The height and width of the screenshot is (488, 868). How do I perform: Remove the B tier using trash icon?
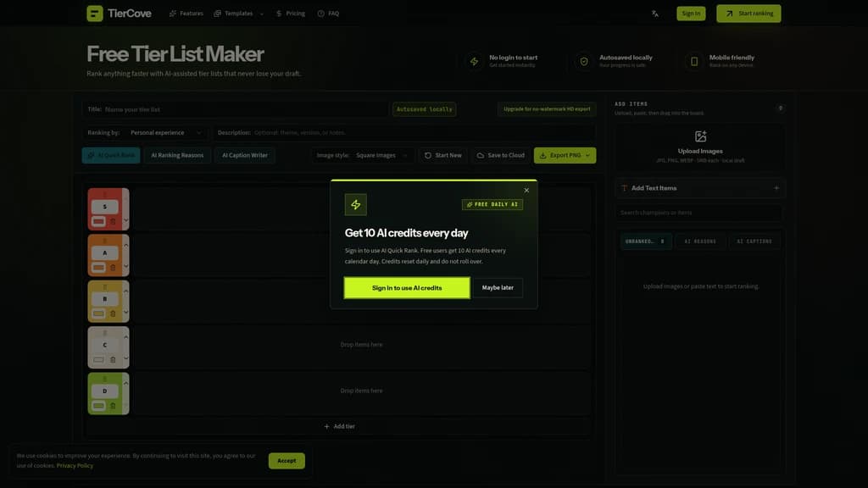113,313
